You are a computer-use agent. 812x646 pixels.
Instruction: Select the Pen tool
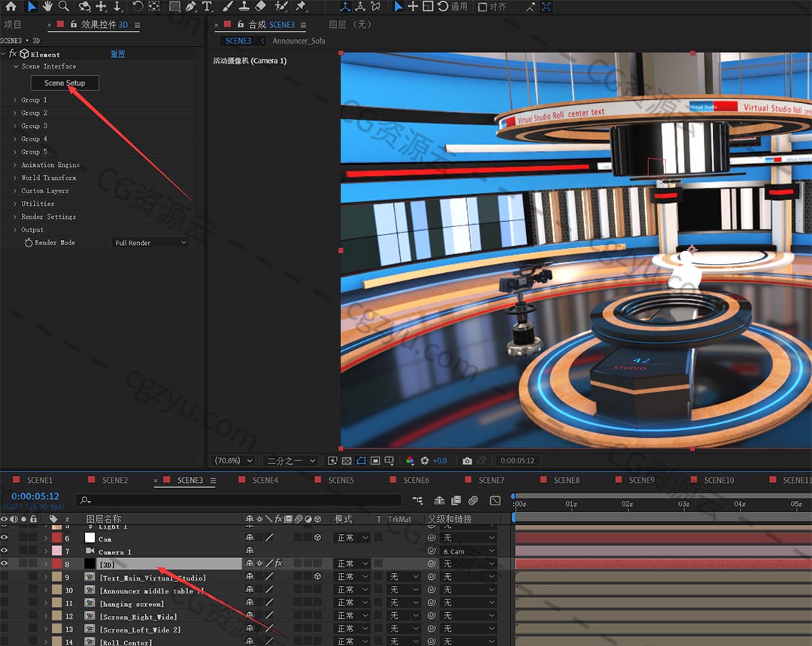click(191, 7)
